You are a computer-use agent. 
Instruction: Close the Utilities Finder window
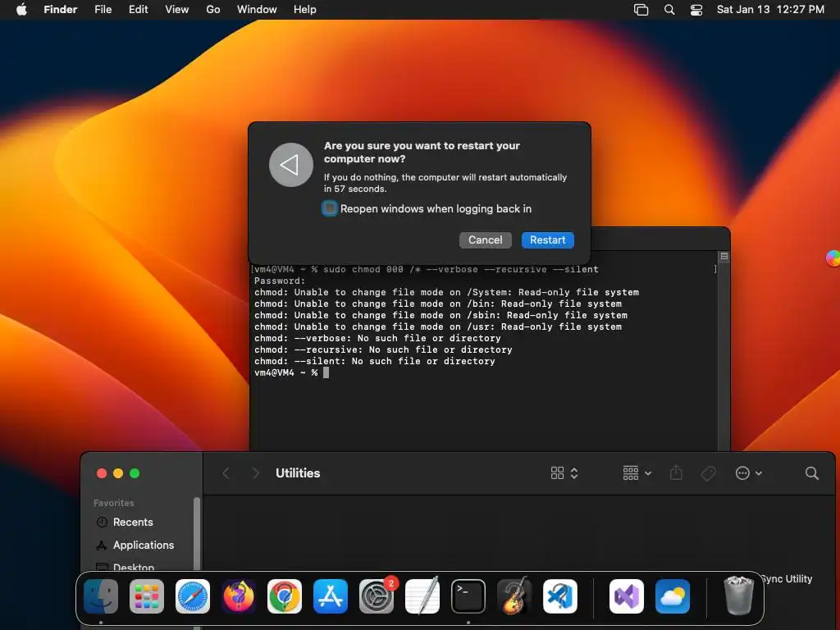pos(102,473)
